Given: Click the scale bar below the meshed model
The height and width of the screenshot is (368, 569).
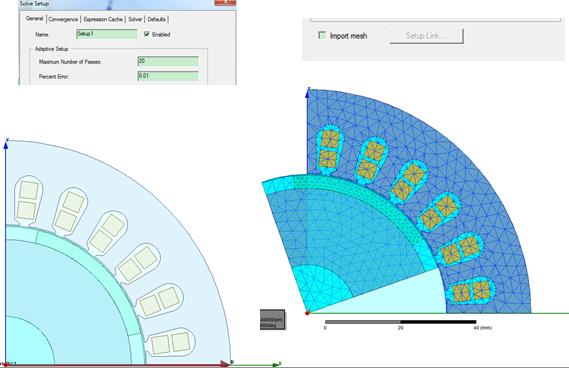Looking at the screenshot, I should coord(401,322).
